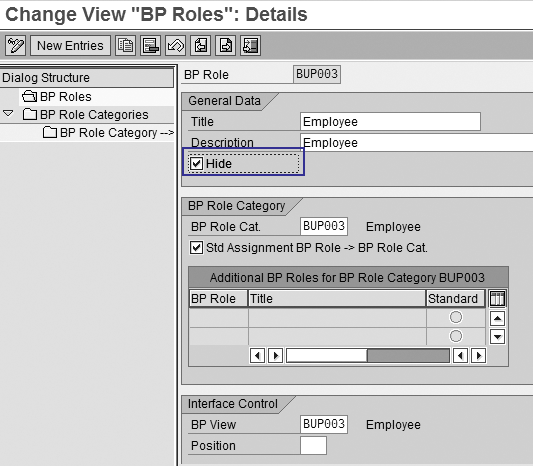Click the Copy As toolbar icon
This screenshot has height=466, width=533.
click(x=125, y=45)
